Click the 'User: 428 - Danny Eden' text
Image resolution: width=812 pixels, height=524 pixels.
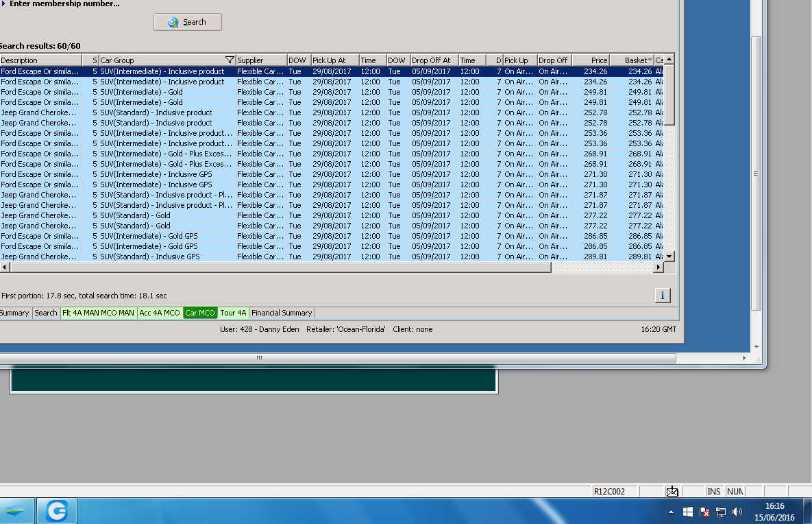(260, 329)
